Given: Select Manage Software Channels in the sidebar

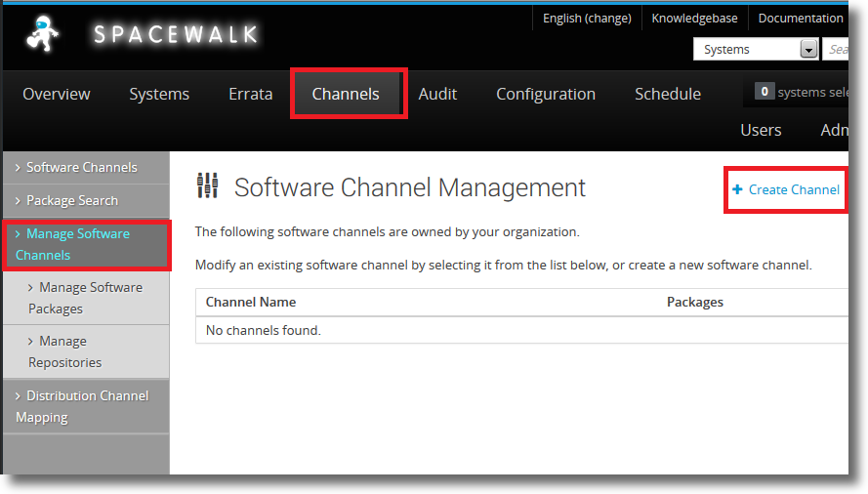Looking at the screenshot, I should point(86,244).
